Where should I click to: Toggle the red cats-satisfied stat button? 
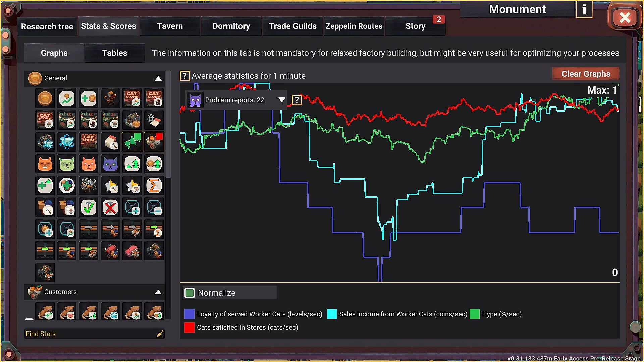click(x=154, y=142)
